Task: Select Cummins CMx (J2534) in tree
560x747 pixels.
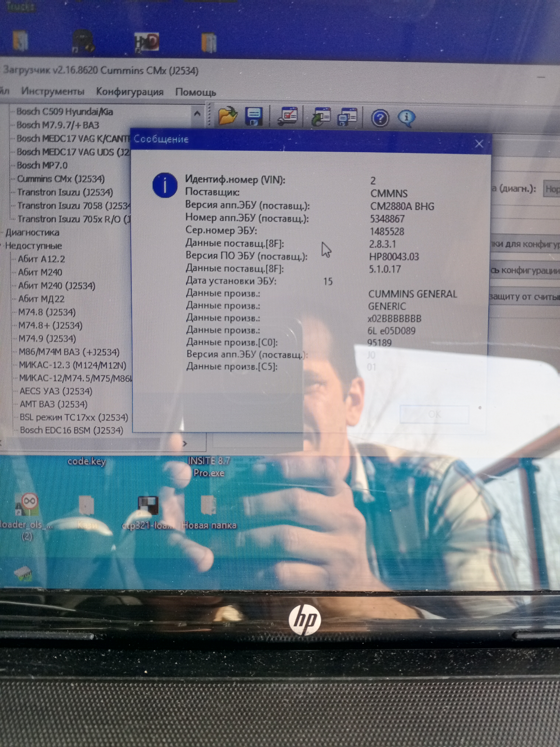Action: (61, 179)
